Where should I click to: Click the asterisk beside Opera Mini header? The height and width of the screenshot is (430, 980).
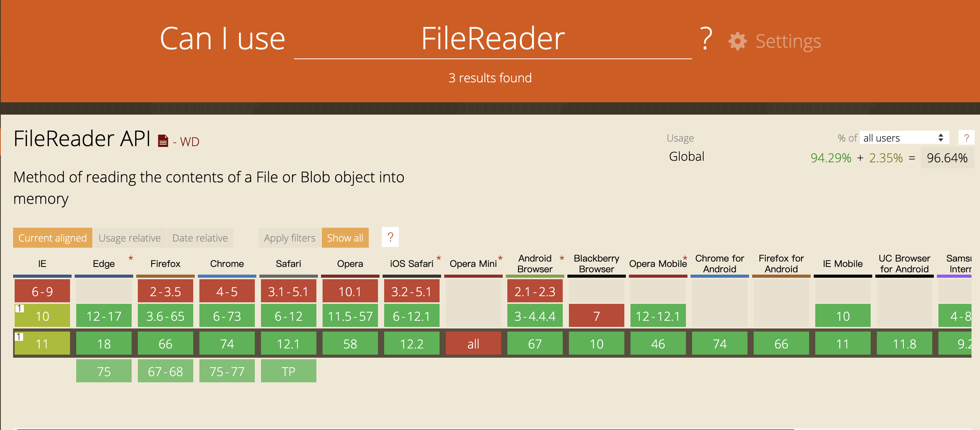(x=500, y=258)
